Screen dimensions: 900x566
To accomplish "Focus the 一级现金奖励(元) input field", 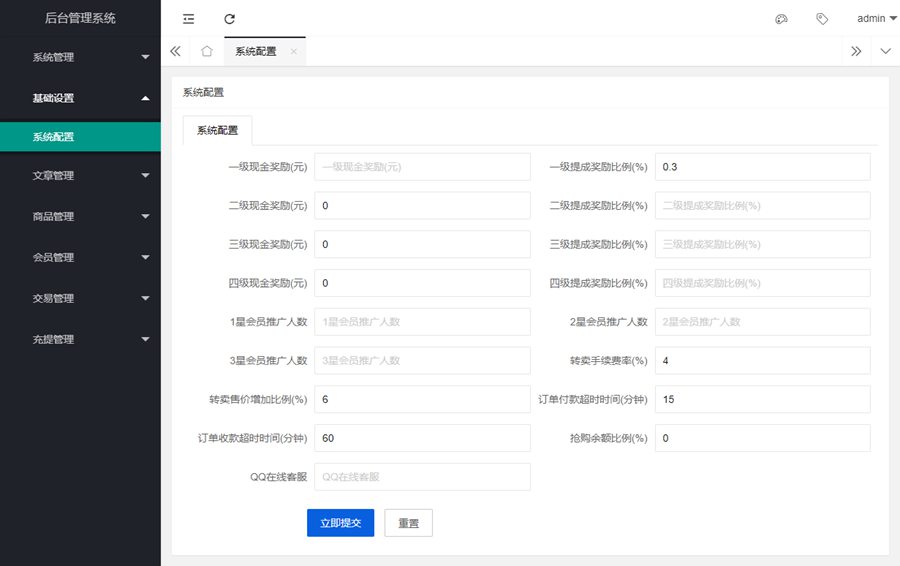I will click(422, 167).
